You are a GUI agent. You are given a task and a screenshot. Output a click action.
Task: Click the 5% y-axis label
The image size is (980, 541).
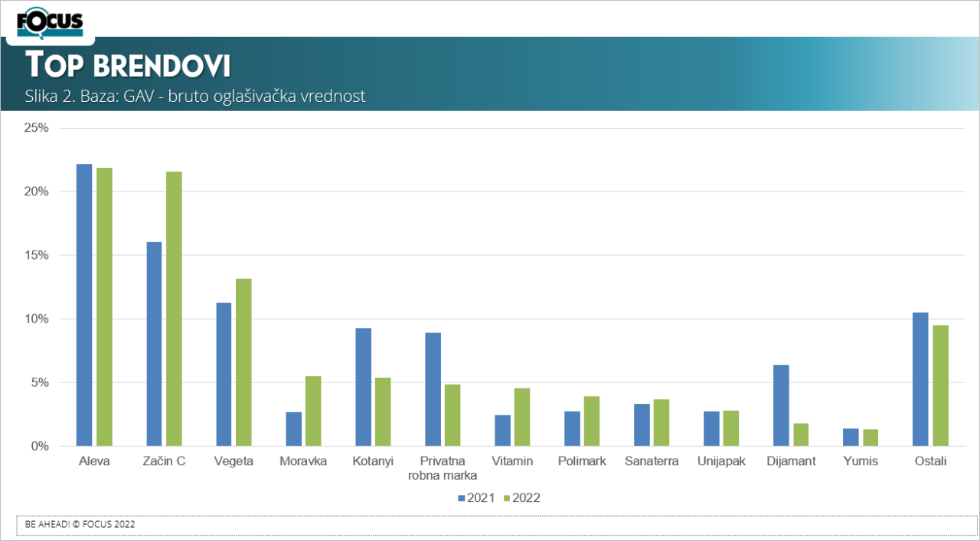40,382
